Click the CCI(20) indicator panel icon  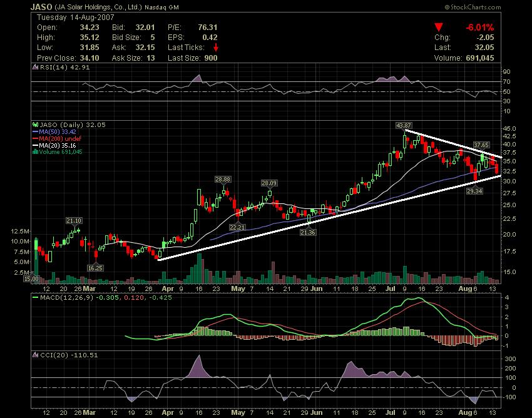point(35,355)
